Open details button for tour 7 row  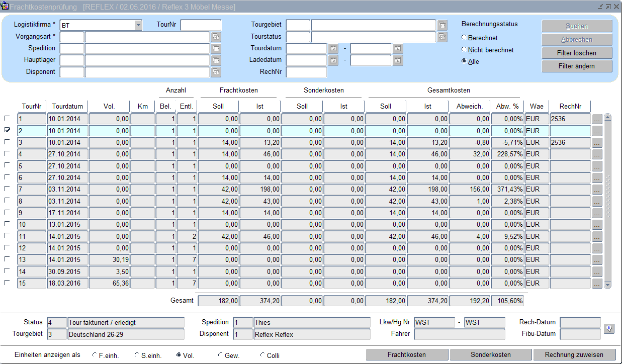click(x=597, y=190)
